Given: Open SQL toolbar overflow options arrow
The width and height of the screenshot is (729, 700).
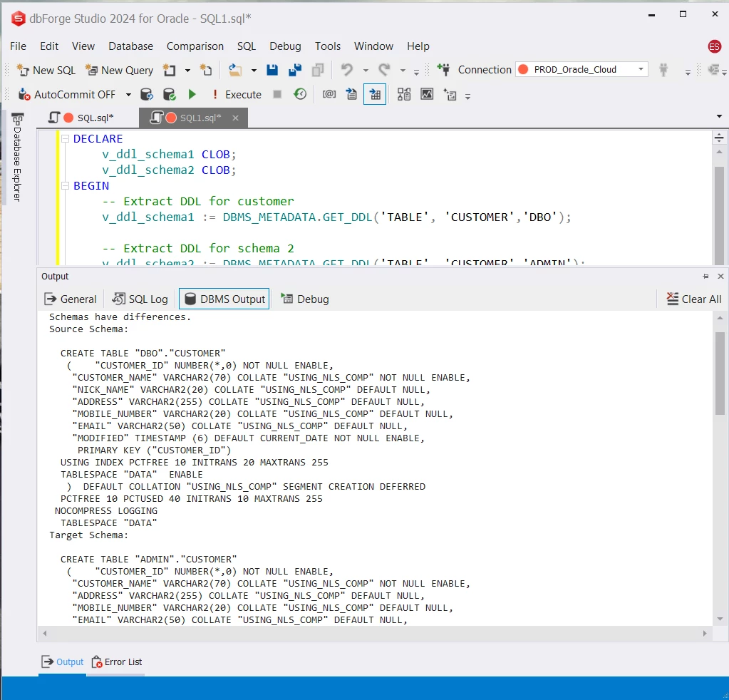Looking at the screenshot, I should click(x=467, y=96).
